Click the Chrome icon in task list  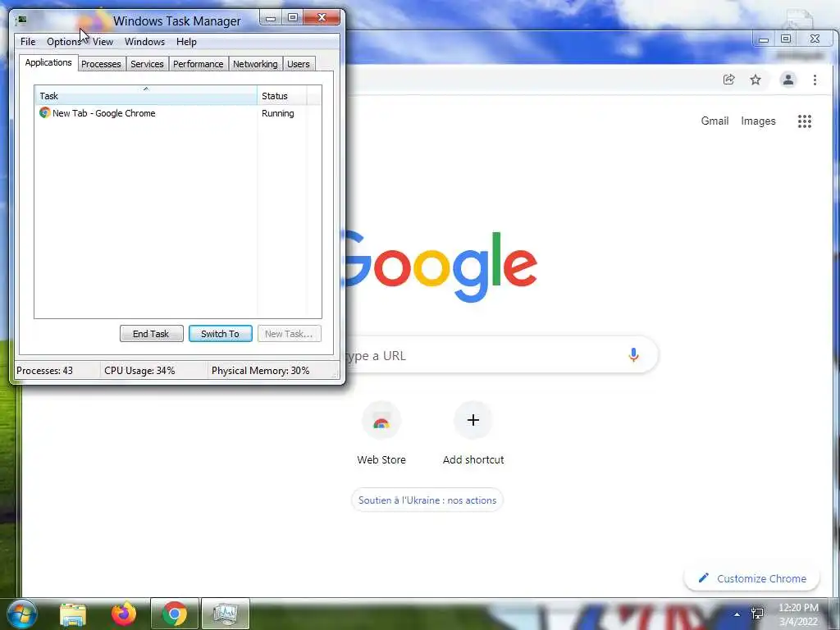45,112
